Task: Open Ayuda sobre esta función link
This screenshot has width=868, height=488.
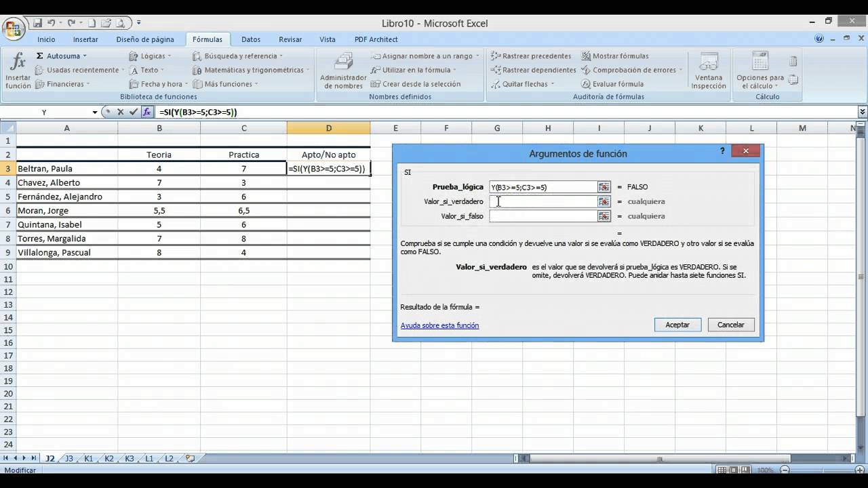Action: [439, 325]
